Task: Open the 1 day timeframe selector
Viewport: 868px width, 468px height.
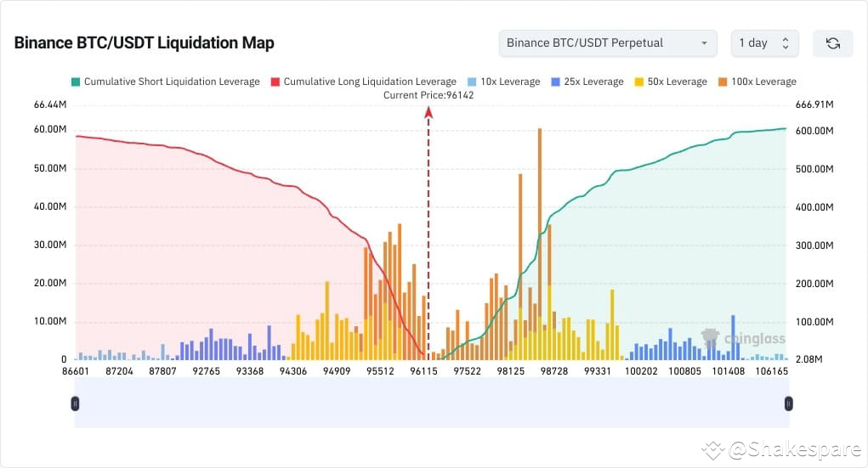Action: [x=764, y=43]
